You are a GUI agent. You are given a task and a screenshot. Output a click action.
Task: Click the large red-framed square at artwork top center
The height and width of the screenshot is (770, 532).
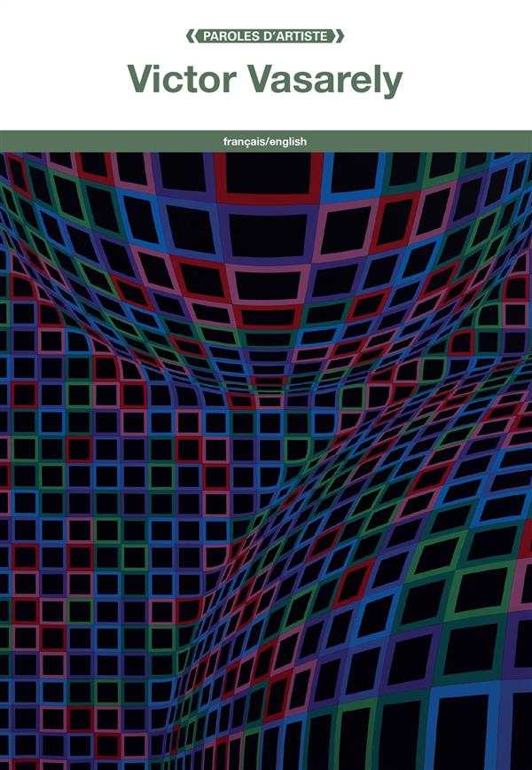[x=269, y=173]
